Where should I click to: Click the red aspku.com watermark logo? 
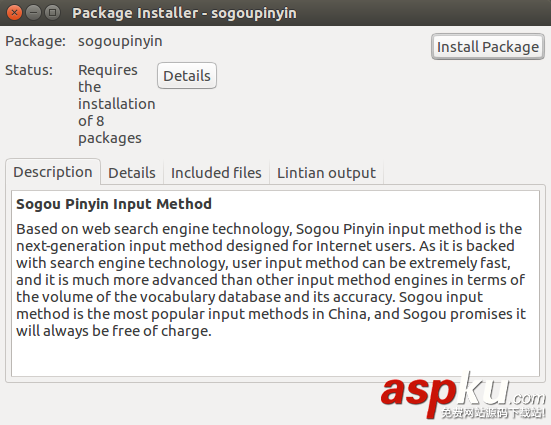tap(463, 393)
